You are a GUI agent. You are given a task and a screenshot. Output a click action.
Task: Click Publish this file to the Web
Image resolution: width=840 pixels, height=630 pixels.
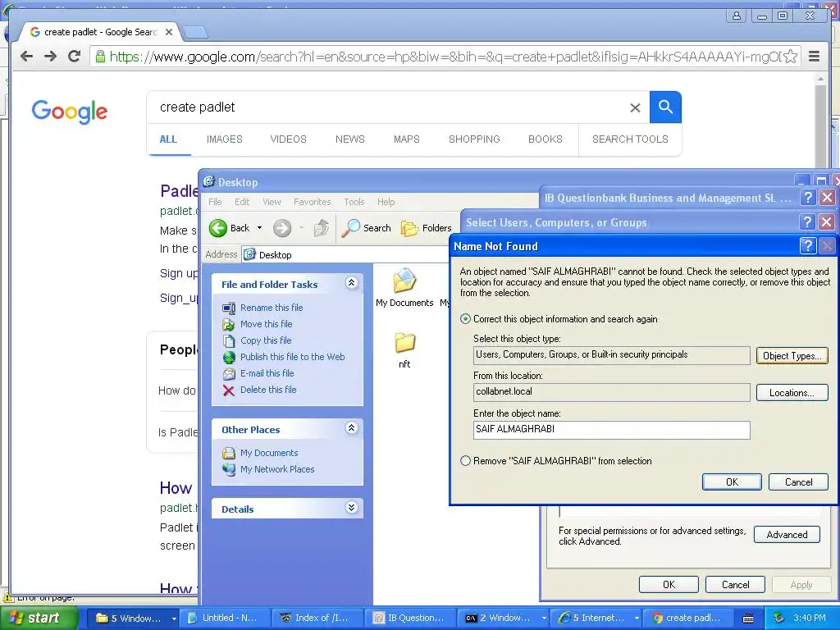click(293, 357)
